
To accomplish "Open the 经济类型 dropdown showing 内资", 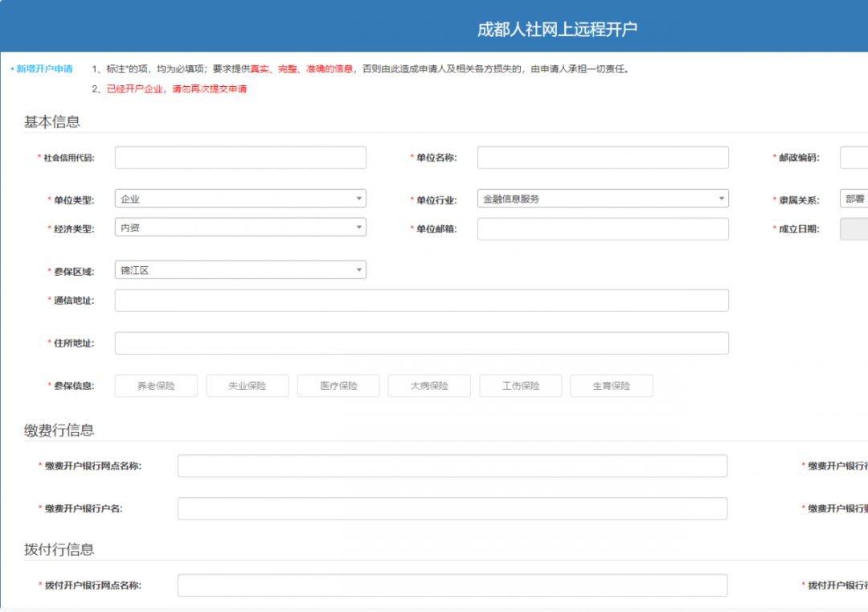I will (x=240, y=228).
